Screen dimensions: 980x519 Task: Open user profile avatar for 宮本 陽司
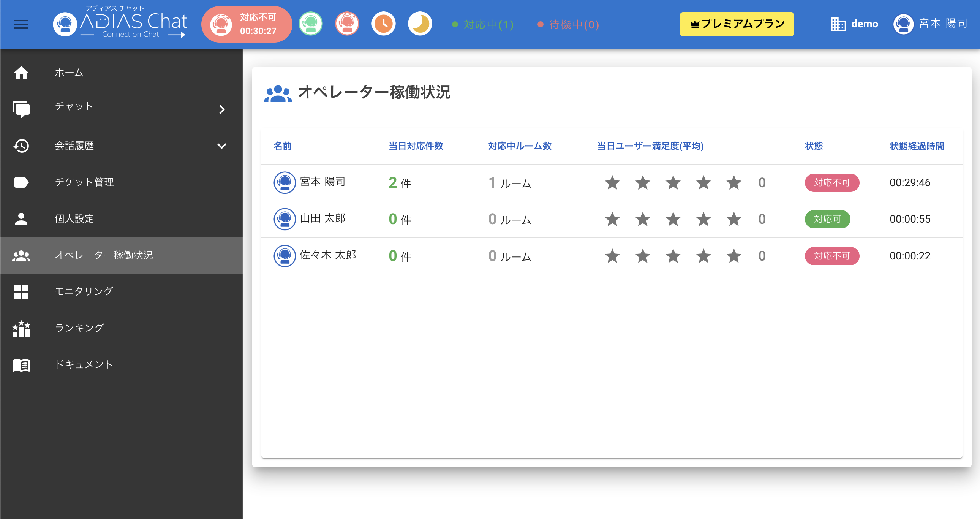tap(903, 24)
